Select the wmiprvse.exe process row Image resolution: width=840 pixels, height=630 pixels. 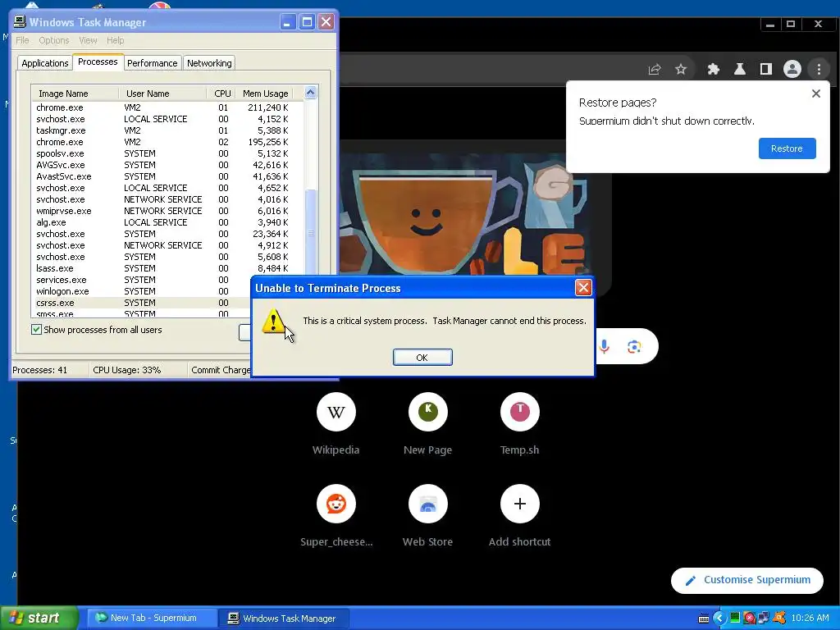(167, 211)
